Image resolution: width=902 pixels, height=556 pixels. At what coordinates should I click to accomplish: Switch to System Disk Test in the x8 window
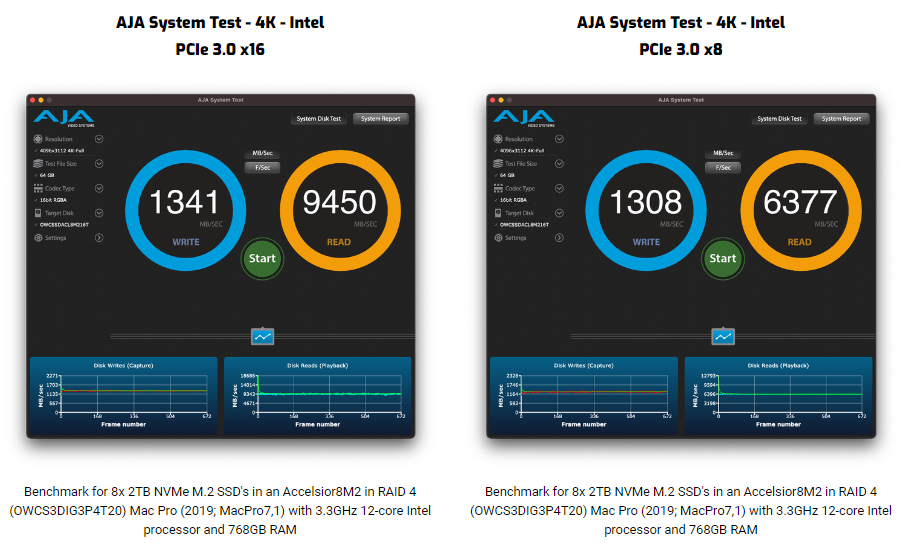point(779,119)
